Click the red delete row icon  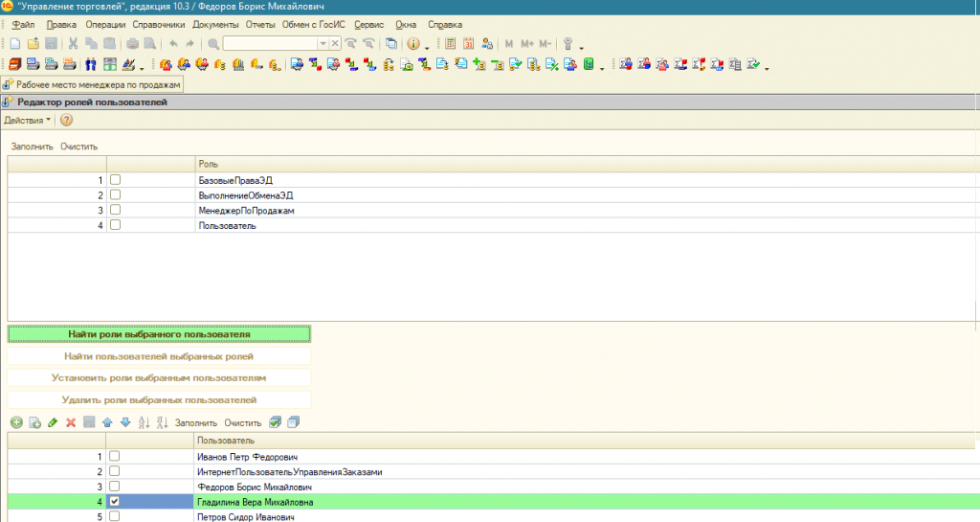click(70, 422)
